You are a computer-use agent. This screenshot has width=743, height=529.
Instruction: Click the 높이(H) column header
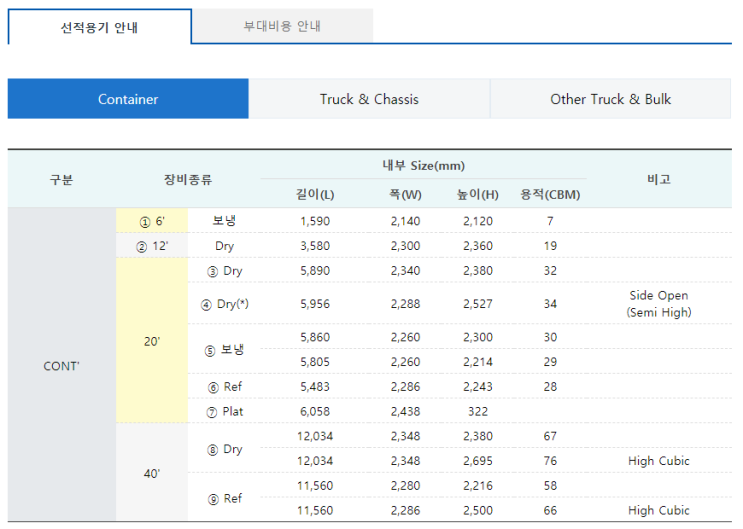[478, 194]
